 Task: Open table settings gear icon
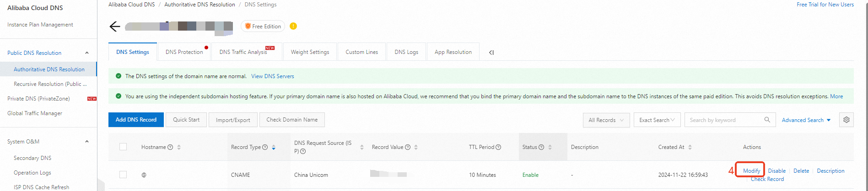pyautogui.click(x=846, y=120)
